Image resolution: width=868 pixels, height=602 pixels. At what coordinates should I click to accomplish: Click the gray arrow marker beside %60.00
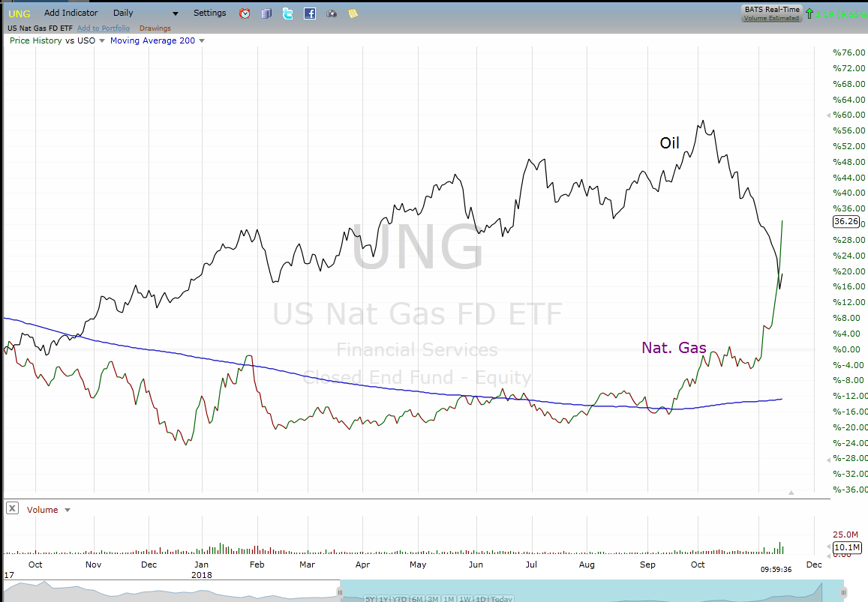[x=828, y=115]
